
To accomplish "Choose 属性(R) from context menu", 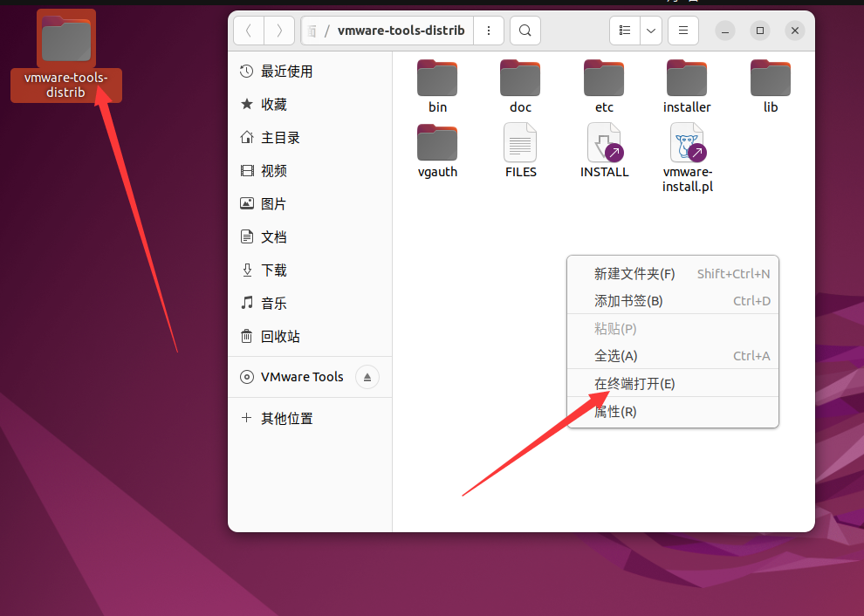I will point(673,412).
